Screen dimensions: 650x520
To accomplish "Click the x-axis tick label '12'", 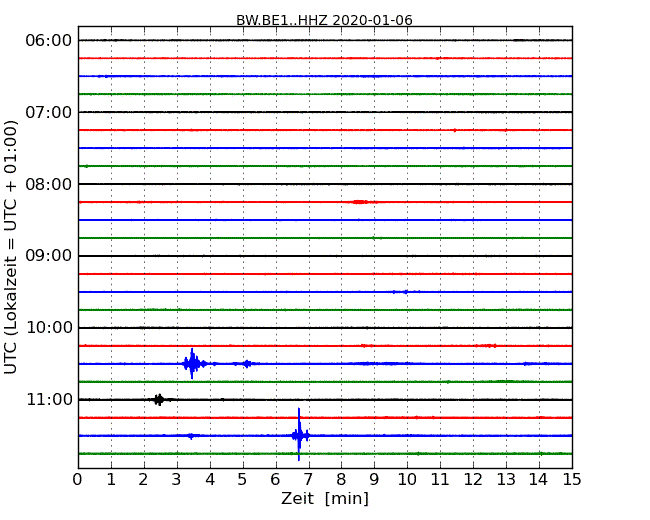I will (473, 480).
